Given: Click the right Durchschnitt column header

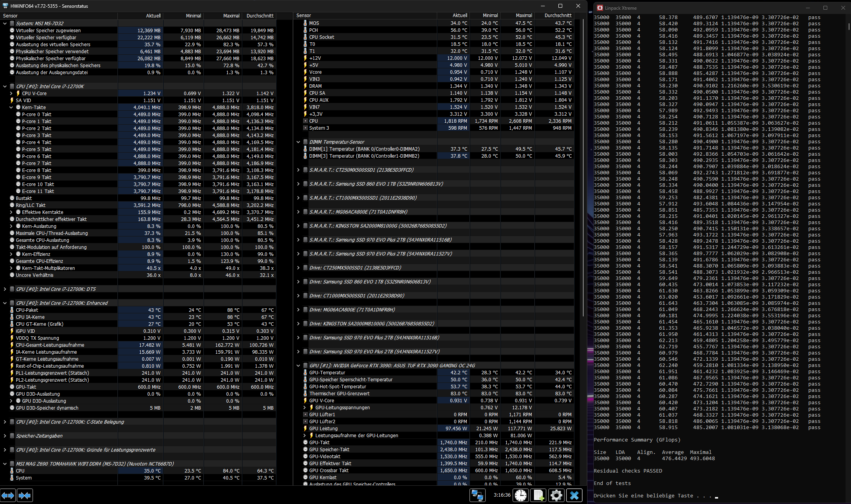Looking at the screenshot, I should pos(558,16).
